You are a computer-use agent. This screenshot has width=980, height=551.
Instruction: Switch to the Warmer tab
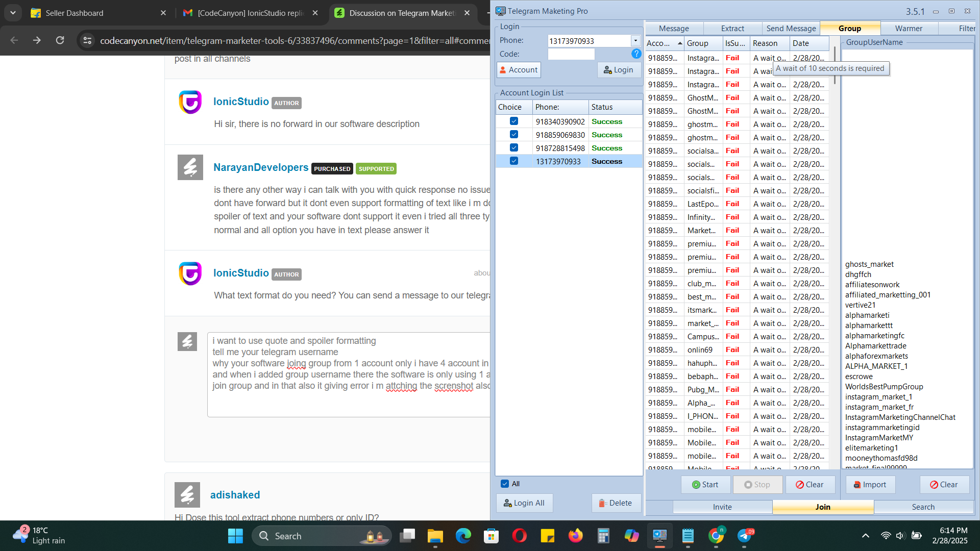[x=909, y=29]
